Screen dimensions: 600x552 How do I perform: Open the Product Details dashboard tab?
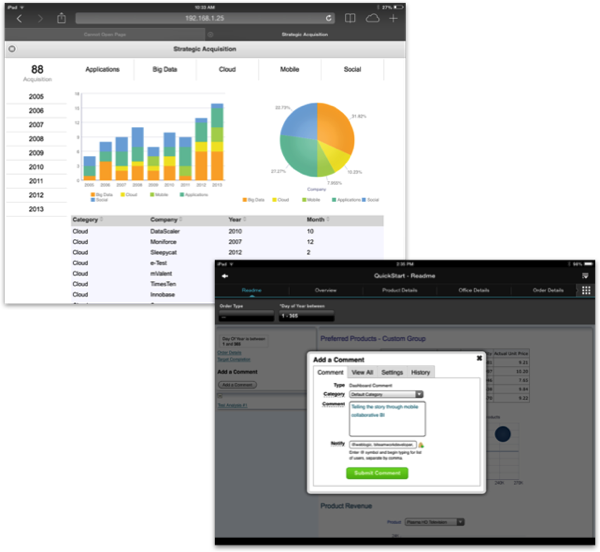pyautogui.click(x=399, y=290)
